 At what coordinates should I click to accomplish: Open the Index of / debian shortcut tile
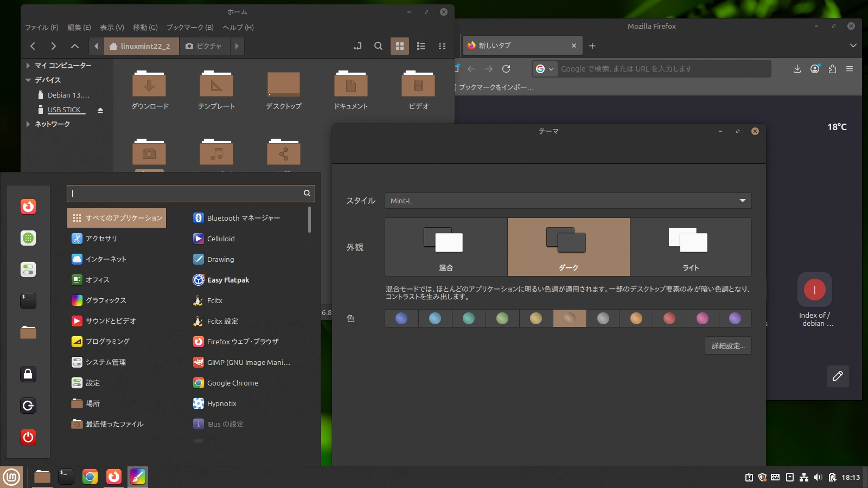[x=815, y=299]
